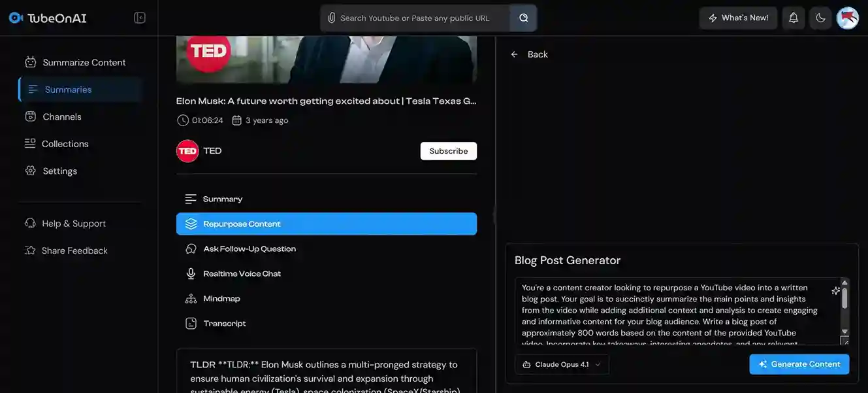
Task: Click the TED channel logo
Action: tap(187, 151)
